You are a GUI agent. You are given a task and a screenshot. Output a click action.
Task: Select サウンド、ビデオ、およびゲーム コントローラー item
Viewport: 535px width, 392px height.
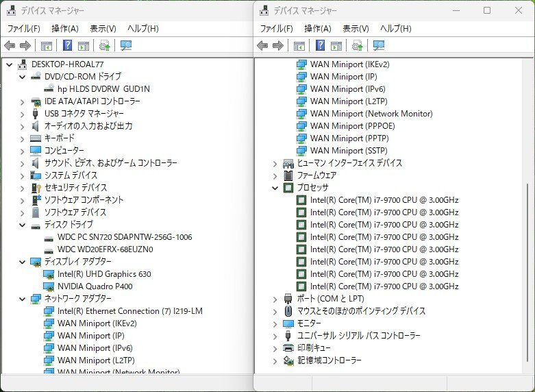click(111, 163)
